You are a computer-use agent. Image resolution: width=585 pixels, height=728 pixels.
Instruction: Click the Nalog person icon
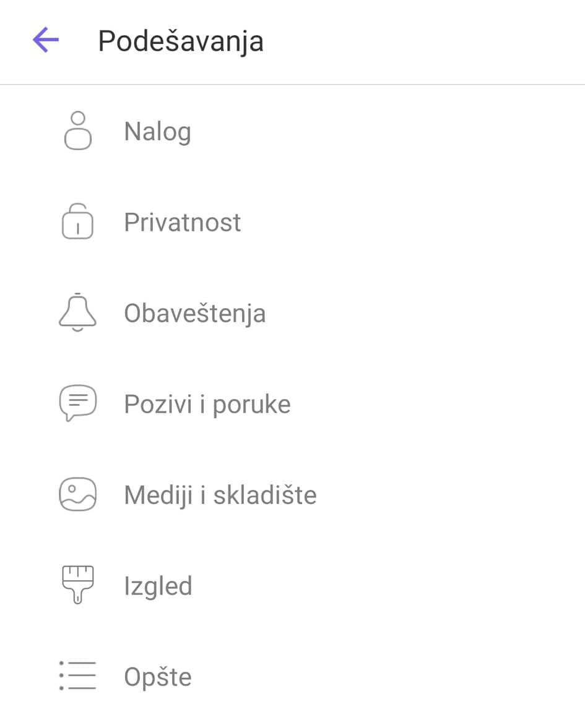tap(78, 131)
